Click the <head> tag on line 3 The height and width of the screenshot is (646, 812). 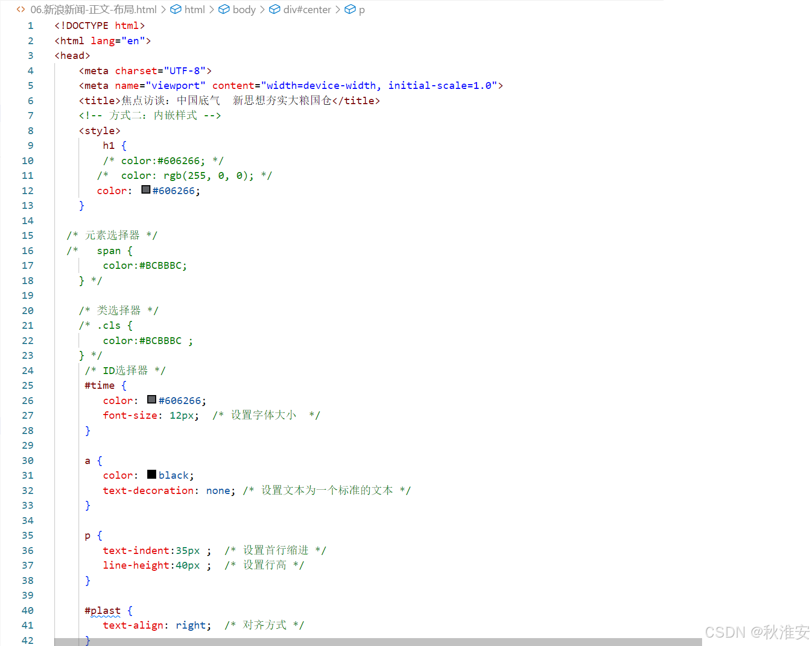[x=73, y=56]
